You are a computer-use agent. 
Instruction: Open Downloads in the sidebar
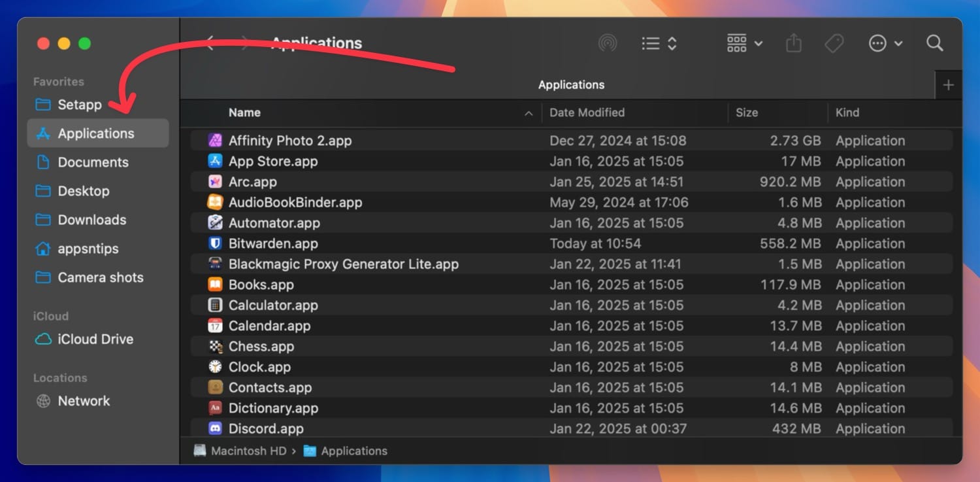91,220
